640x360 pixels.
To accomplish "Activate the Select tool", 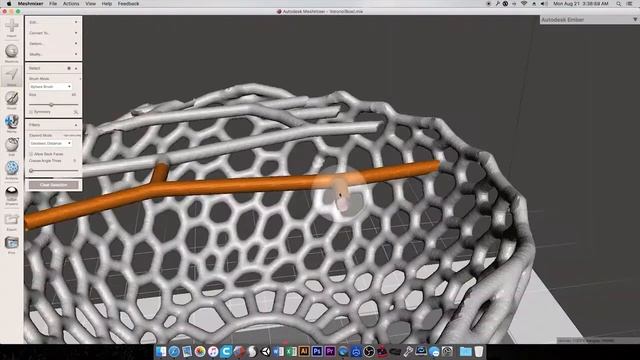I will 11,76.
